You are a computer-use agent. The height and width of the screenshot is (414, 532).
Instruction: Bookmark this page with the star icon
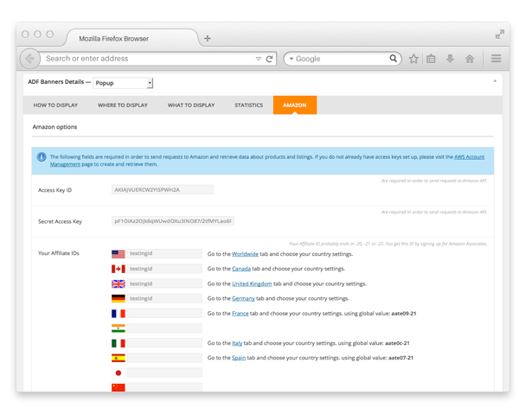(x=413, y=59)
